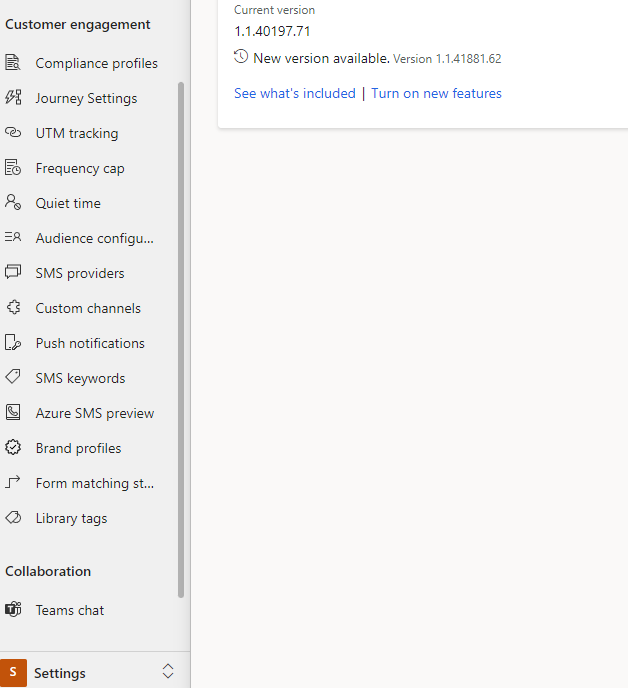Open Custom channels page
The width and height of the screenshot is (628, 688).
tap(88, 308)
